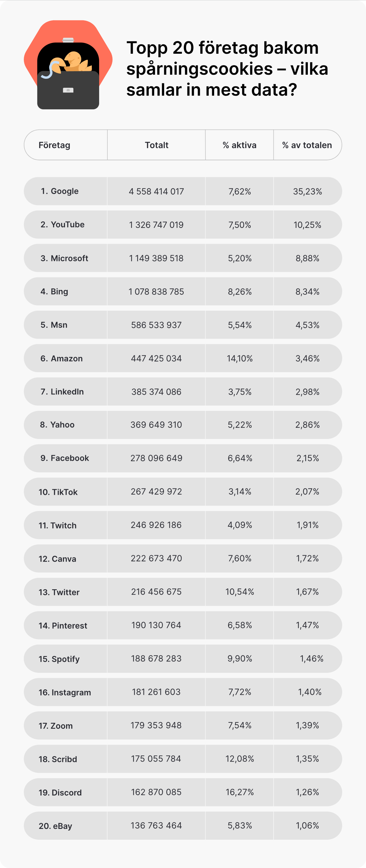Select the 6. Amazon row label
The width and height of the screenshot is (366, 868).
pos(62,359)
